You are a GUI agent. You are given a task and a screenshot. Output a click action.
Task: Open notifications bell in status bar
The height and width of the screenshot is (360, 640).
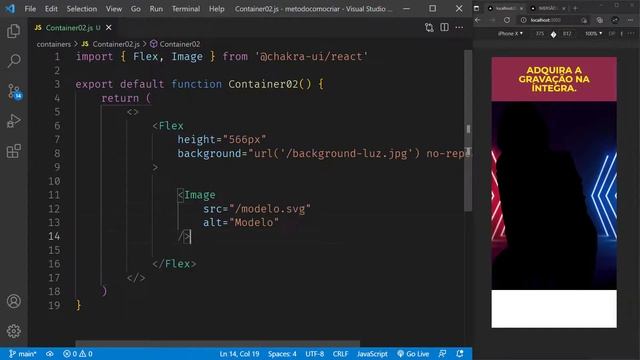[x=460, y=354]
